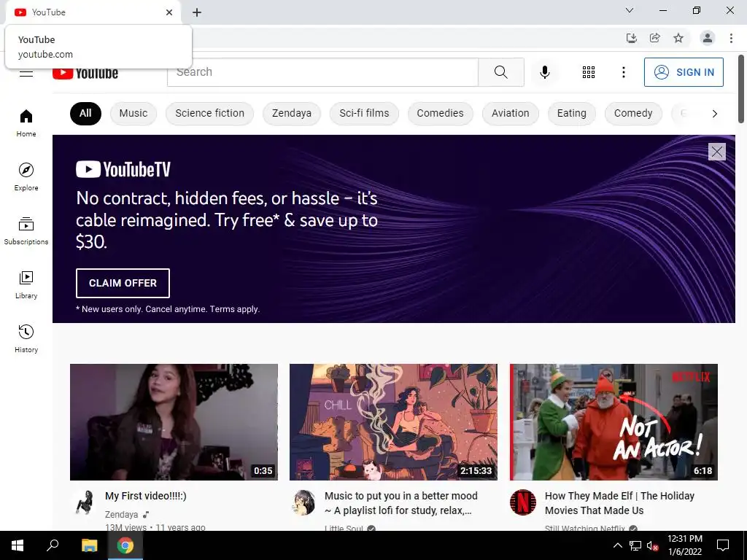Click the CLAIM OFFER button
This screenshot has height=560, width=747.
click(123, 283)
